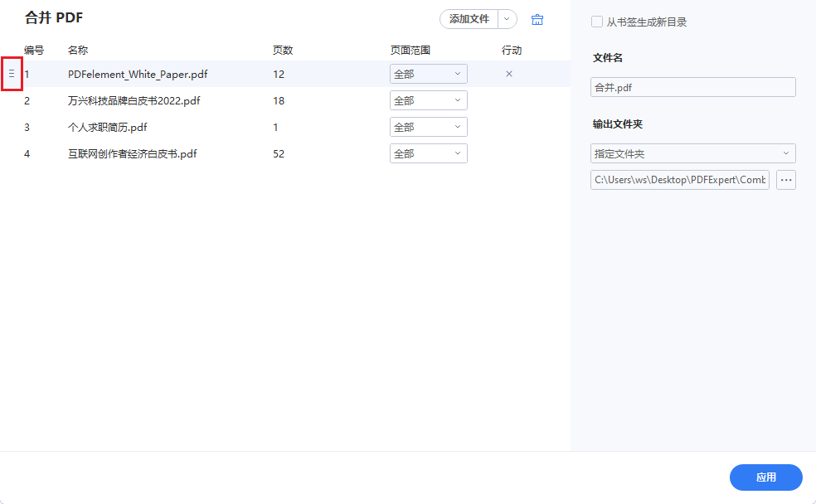Delete all files using the trash icon

537,18
